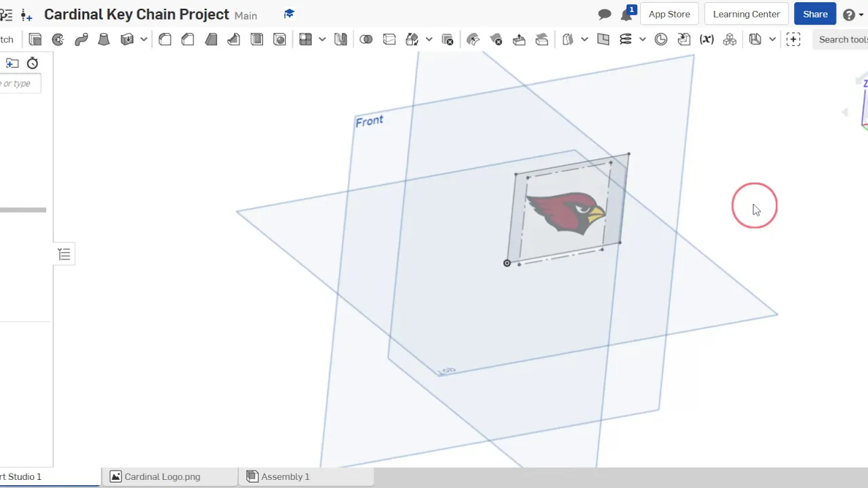Expand the arrow next to Help
Image resolution: width=868 pixels, height=488 pixels.
click(863, 14)
